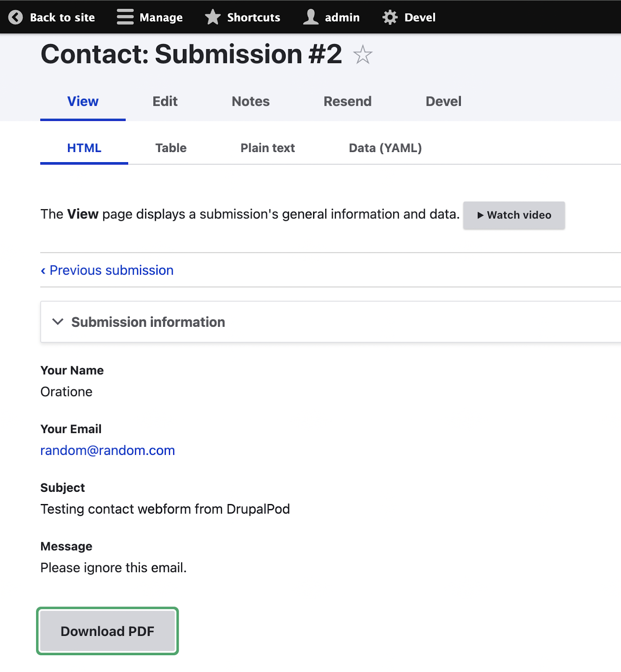Open the Devel tab below the title

(x=444, y=101)
